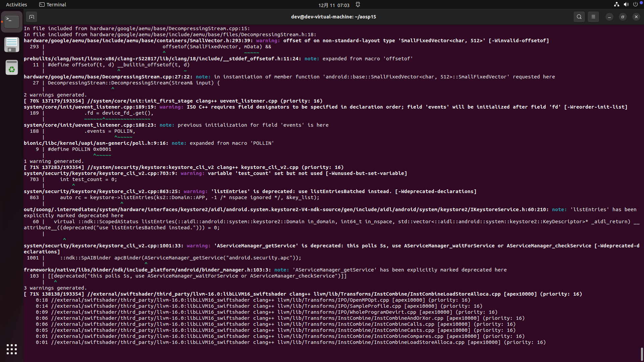This screenshot has height=362, width=644.
Task: Click the Terminal icon in dock
Action: tap(12, 22)
